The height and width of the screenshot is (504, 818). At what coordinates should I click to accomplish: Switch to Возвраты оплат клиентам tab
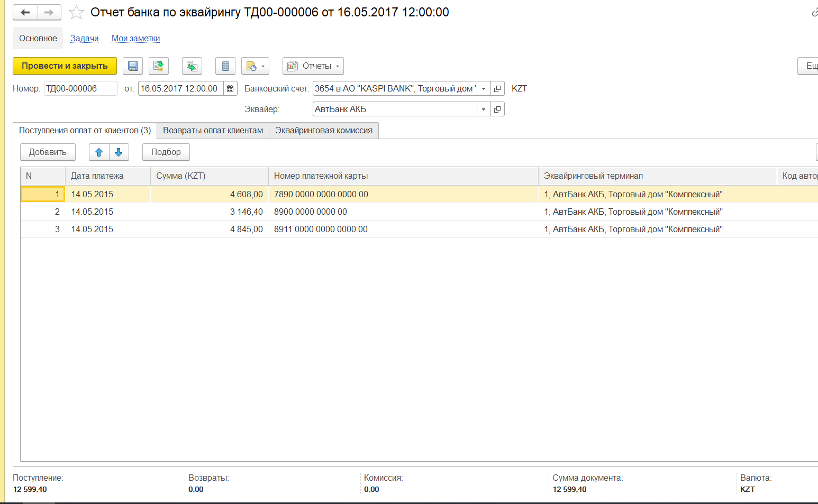coord(213,131)
